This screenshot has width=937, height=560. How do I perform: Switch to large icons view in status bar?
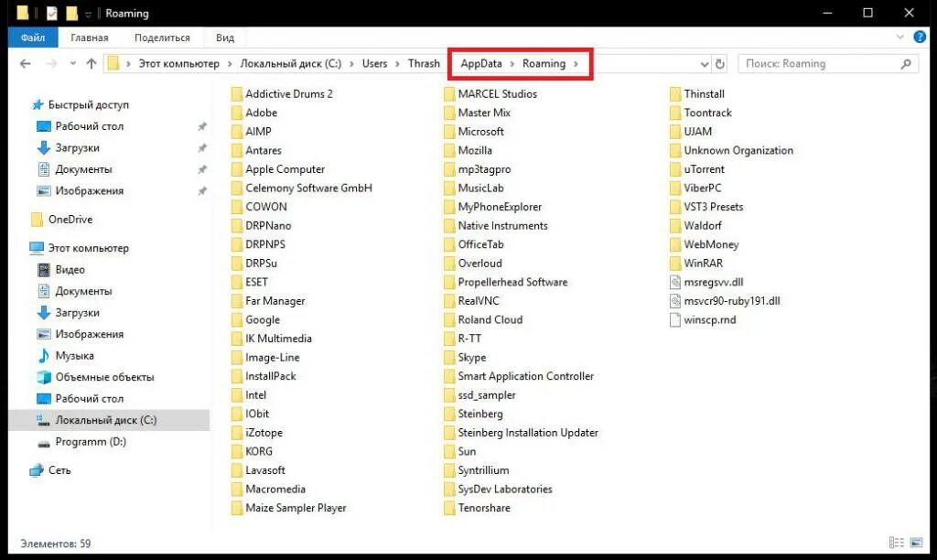(916, 542)
